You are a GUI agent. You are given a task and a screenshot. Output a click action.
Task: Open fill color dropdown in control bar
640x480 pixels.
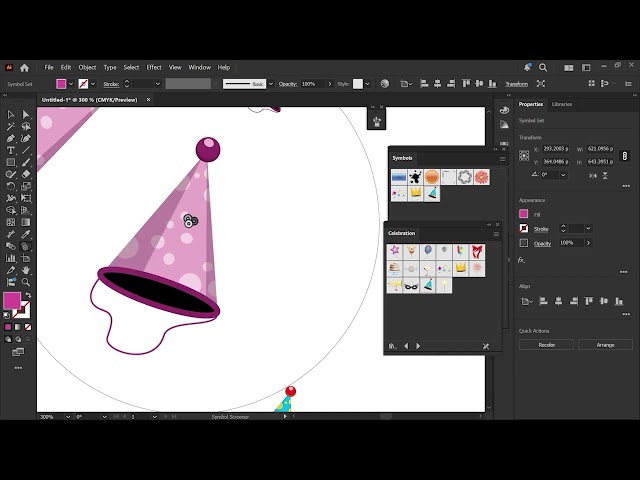coord(71,84)
